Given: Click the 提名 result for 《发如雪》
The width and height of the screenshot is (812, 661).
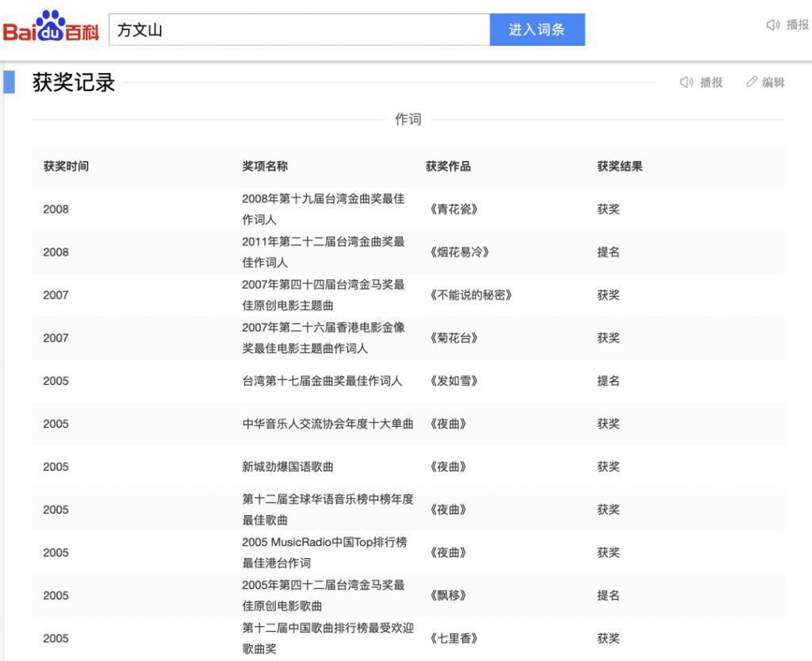Looking at the screenshot, I should click(608, 381).
